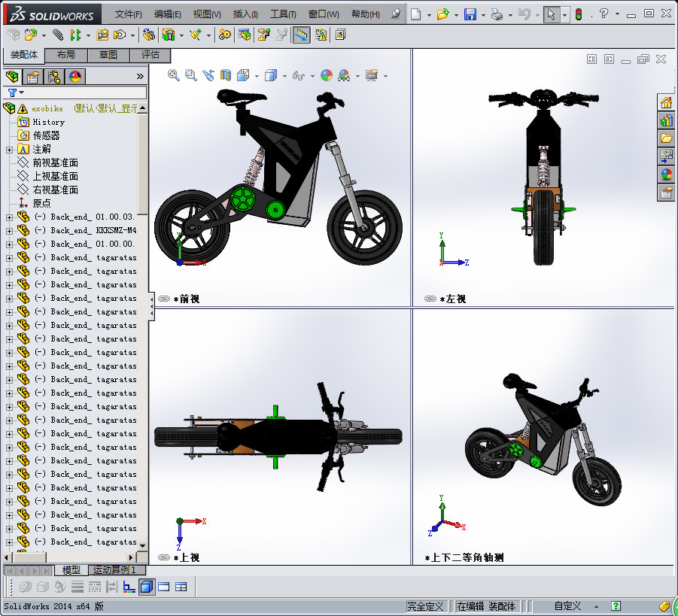The image size is (678, 616).
Task: Open the DisplayManager color ball tab
Action: coord(75,77)
